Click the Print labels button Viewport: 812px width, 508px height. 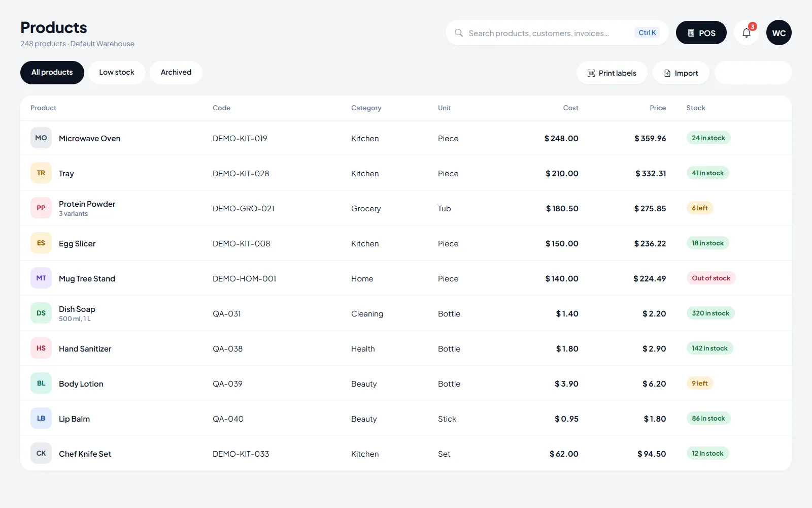612,73
